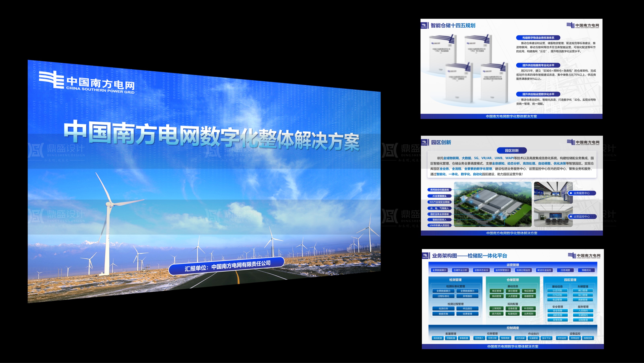Viewport: 644px width, 363px height.
Task: Click the 检测任务 block
Action: 443,309
